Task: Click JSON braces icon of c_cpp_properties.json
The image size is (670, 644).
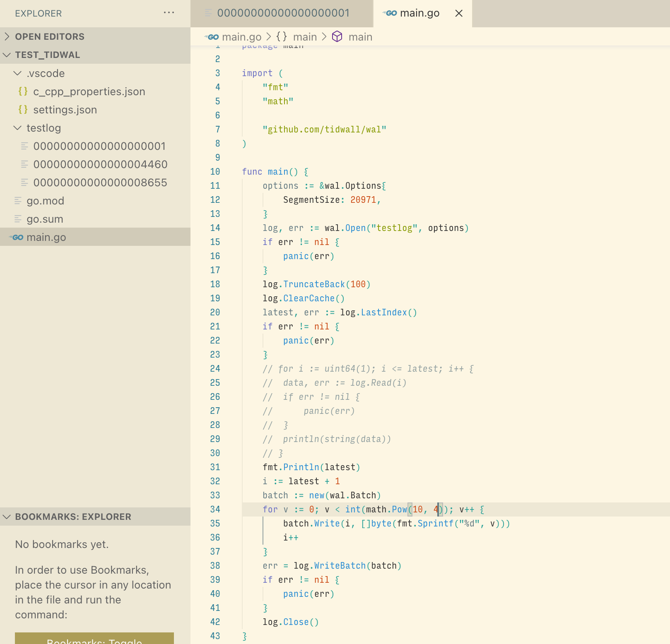Action: coord(23,91)
